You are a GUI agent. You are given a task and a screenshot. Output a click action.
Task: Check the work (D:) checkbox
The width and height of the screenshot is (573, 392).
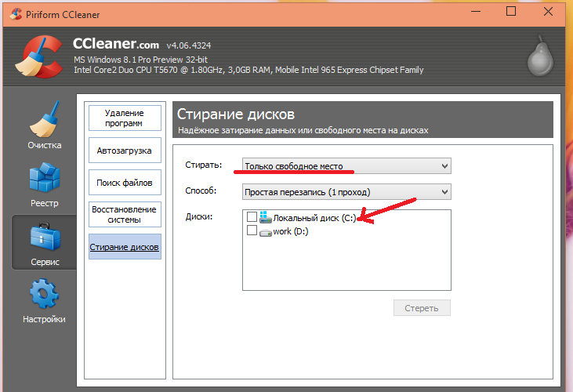pyautogui.click(x=252, y=230)
